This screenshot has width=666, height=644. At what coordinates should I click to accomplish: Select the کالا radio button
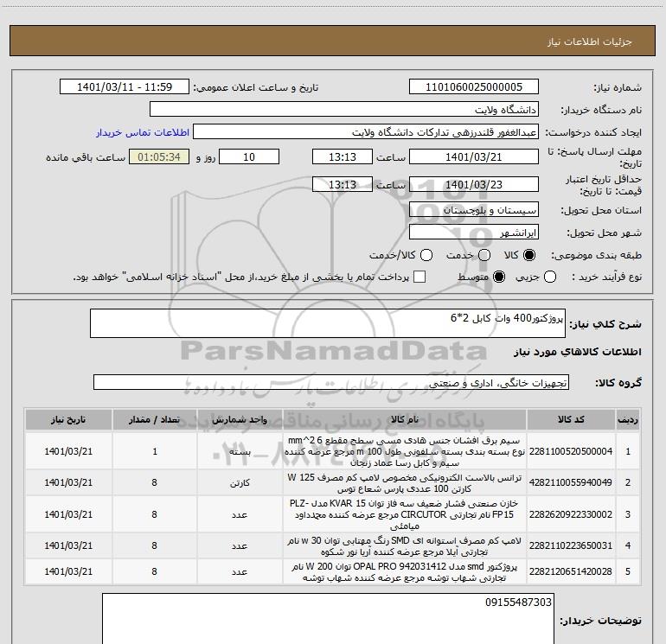pyautogui.click(x=529, y=255)
